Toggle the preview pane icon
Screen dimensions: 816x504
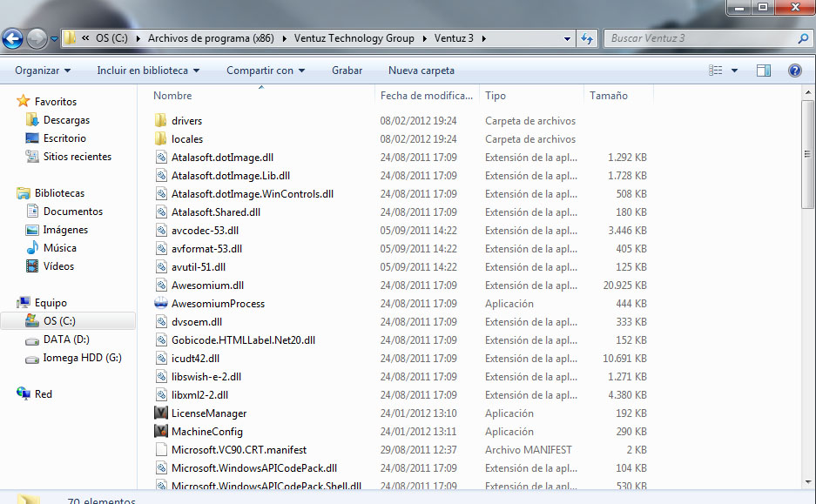764,71
